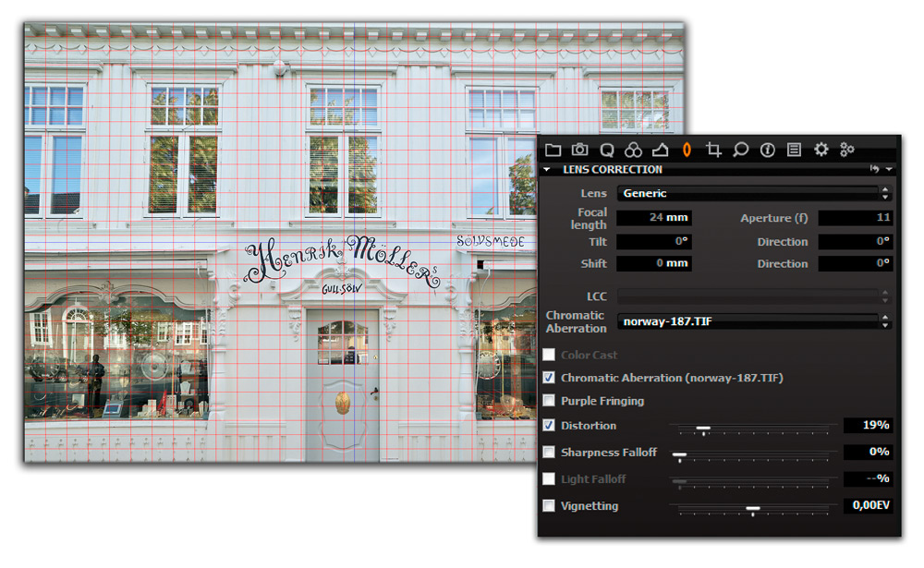Open the Lens dropdown showing Generic
924x568 pixels.
click(x=754, y=193)
